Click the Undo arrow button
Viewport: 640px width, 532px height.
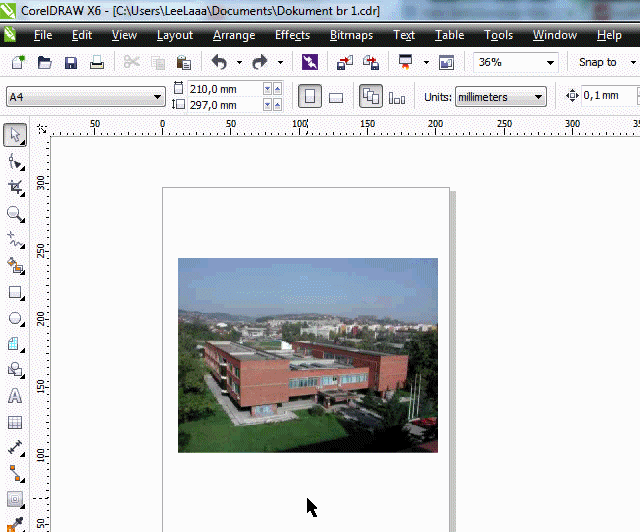[219, 62]
